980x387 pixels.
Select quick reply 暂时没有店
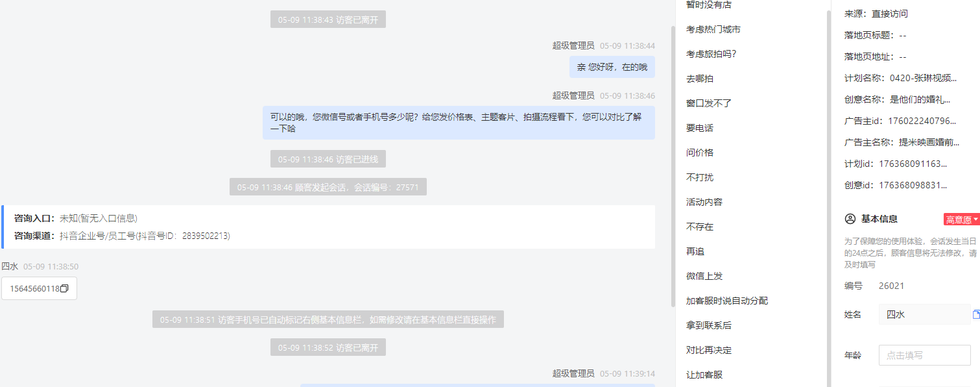pos(709,5)
